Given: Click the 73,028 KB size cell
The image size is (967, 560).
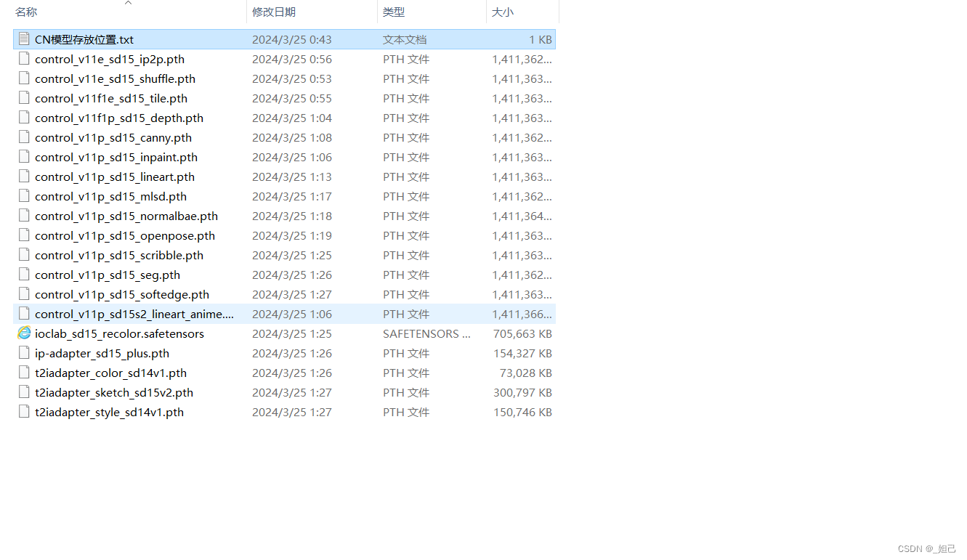Looking at the screenshot, I should click(x=526, y=373).
